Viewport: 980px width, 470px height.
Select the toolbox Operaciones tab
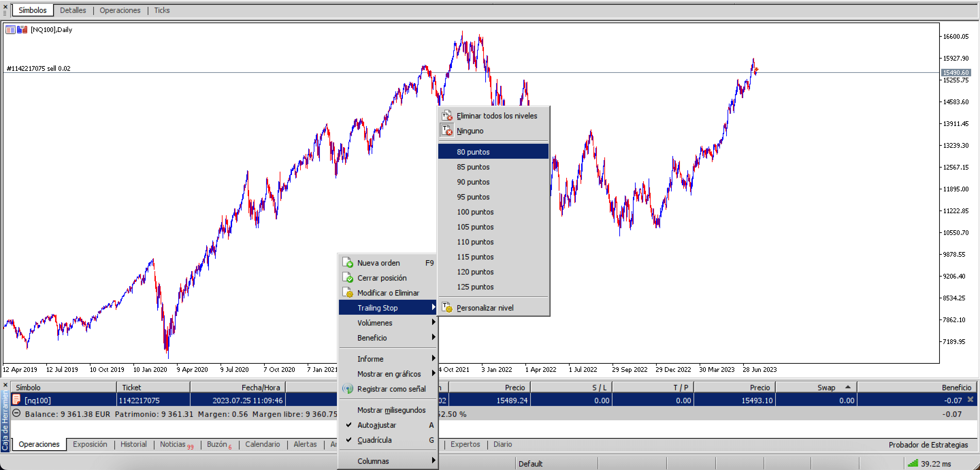click(x=39, y=444)
